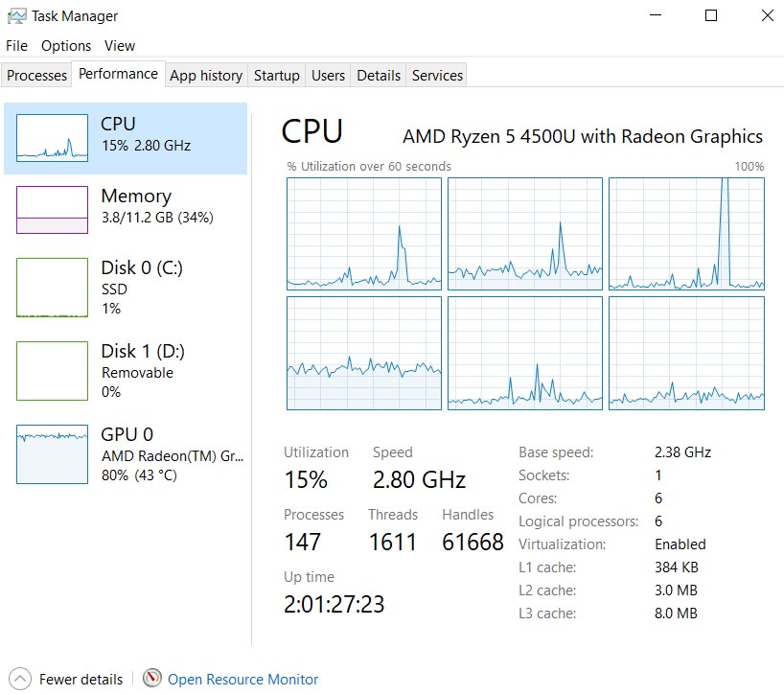Click the fifth processor graph, bottom-middle core

pos(525,354)
